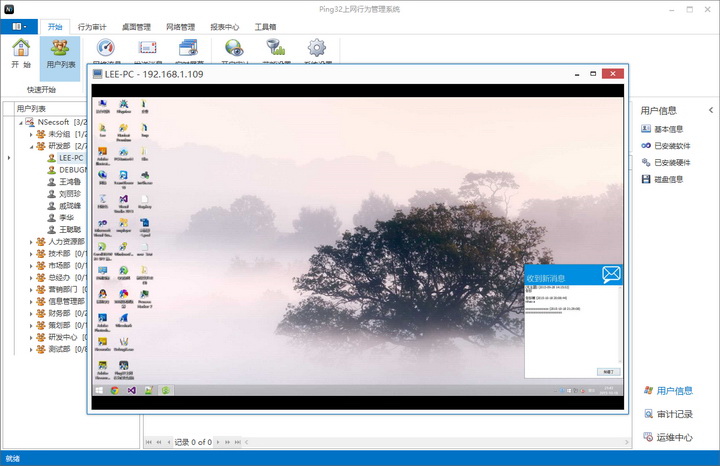Switch to the 报表中心 tab

tap(225, 27)
